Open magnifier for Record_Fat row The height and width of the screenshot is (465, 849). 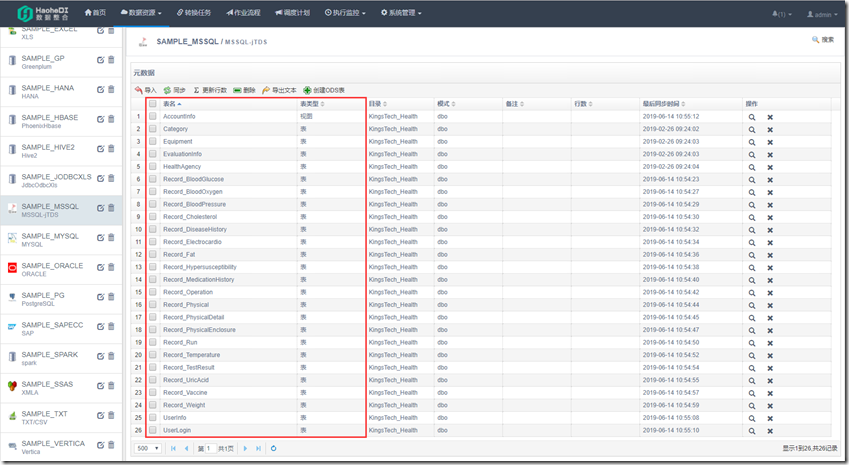coord(752,255)
